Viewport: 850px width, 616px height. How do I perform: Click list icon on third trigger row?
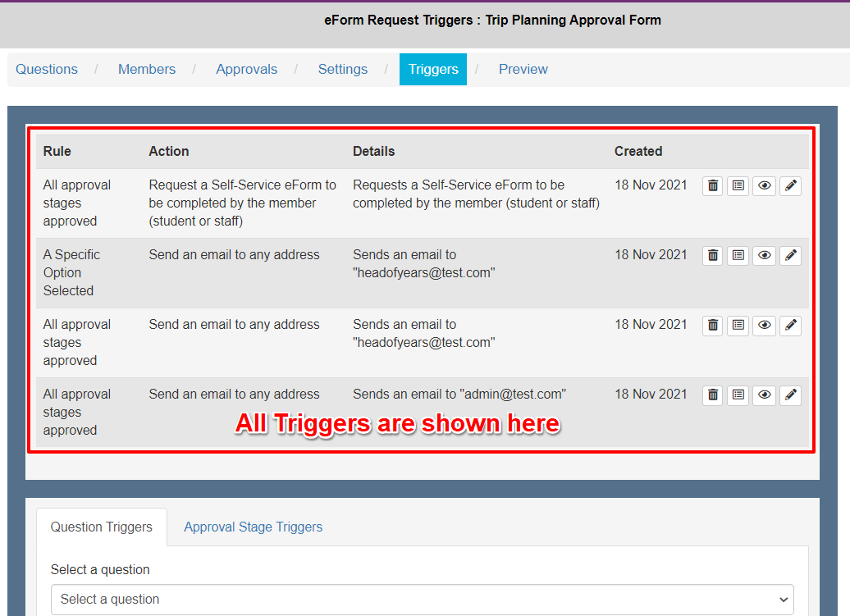coord(738,326)
